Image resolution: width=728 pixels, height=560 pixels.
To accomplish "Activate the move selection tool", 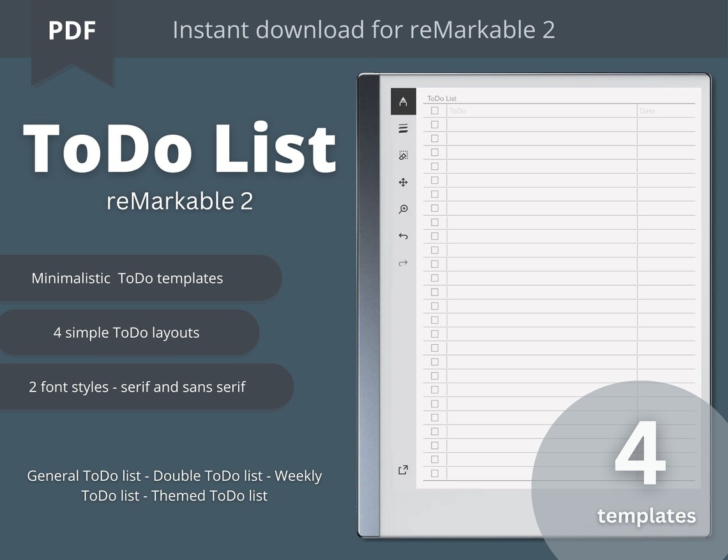I will tap(403, 182).
